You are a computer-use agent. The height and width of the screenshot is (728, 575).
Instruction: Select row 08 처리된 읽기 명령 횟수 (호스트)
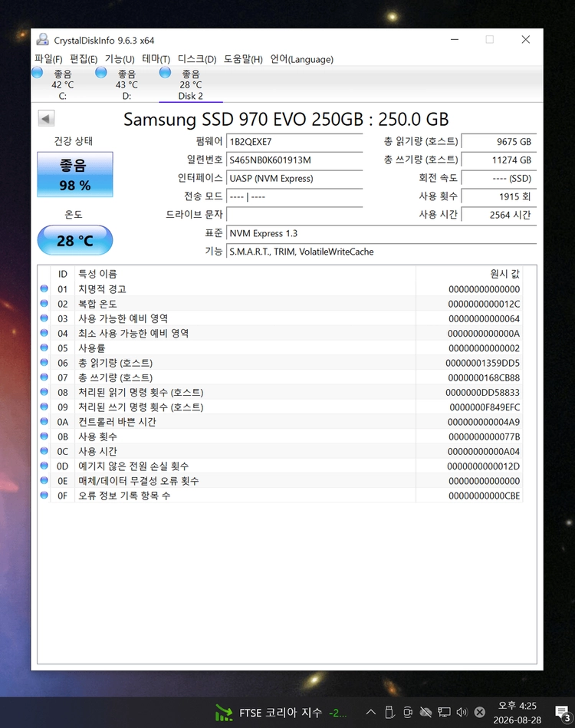coord(281,392)
